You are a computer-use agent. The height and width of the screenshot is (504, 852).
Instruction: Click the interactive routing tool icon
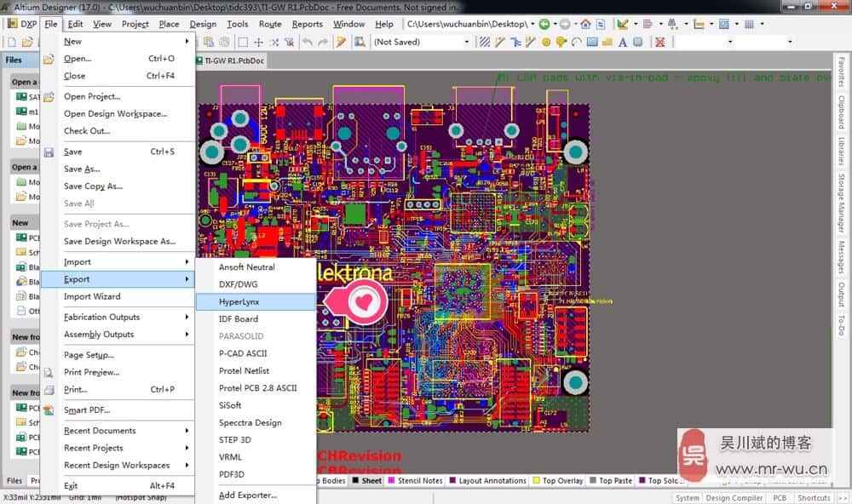500,42
